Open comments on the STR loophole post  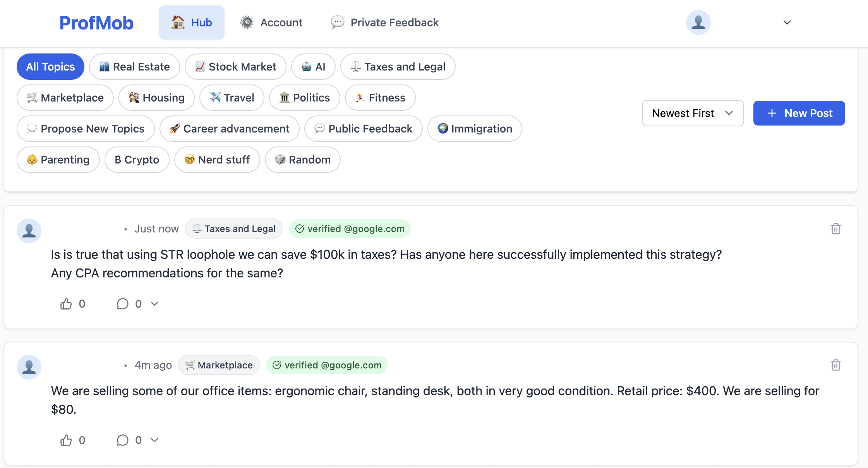click(x=123, y=304)
